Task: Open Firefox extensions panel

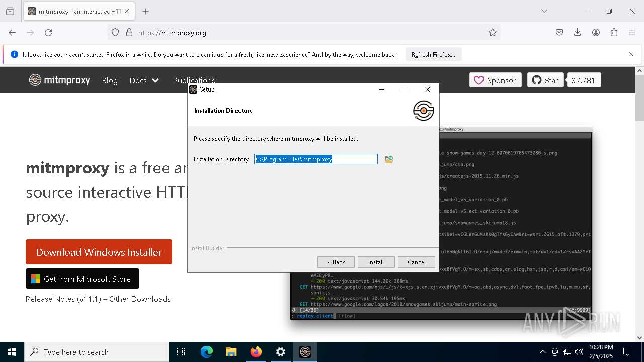Action: [x=614, y=33]
